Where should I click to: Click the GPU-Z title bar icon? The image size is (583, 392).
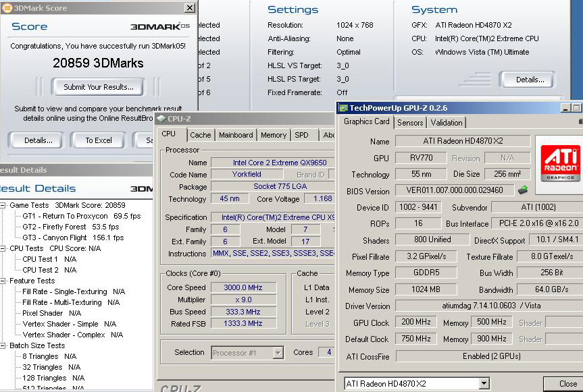pyautogui.click(x=344, y=107)
